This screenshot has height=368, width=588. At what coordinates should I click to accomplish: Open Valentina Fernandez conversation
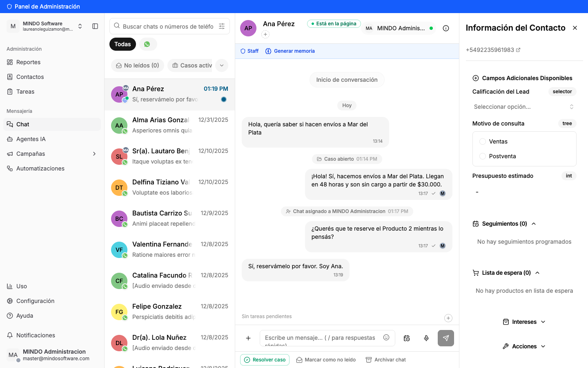tap(170, 250)
